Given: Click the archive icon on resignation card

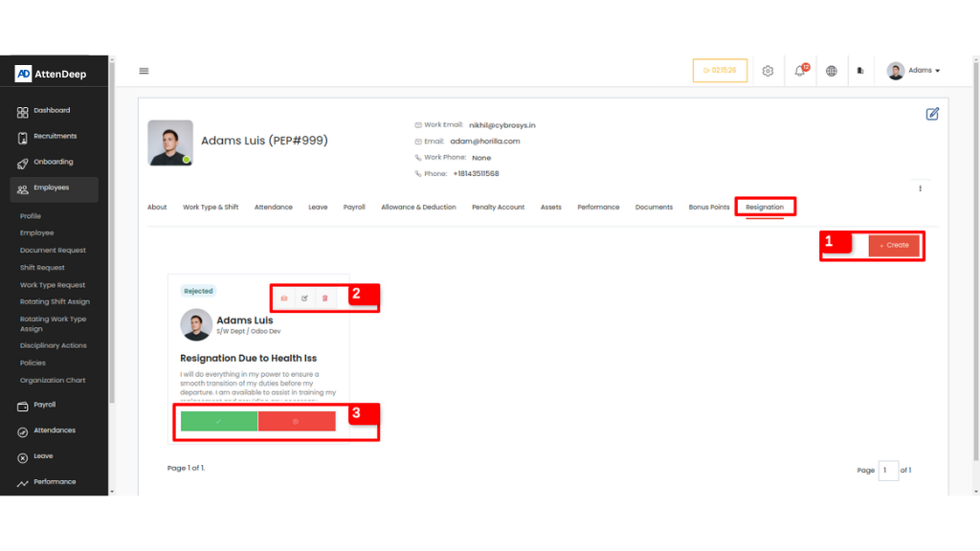Looking at the screenshot, I should pyautogui.click(x=284, y=298).
